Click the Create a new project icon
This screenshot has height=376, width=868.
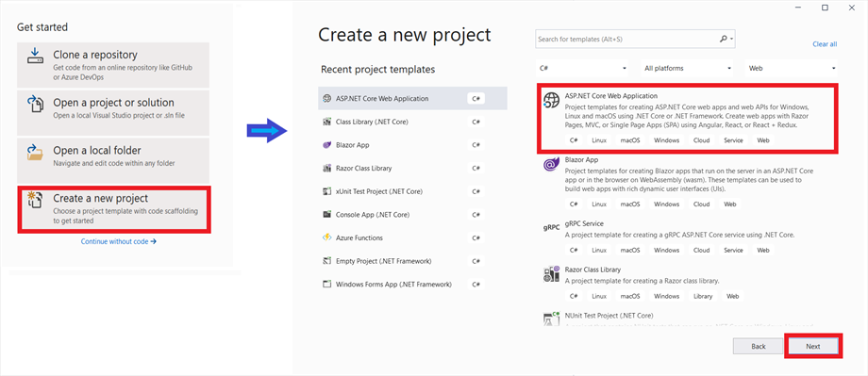point(35,200)
